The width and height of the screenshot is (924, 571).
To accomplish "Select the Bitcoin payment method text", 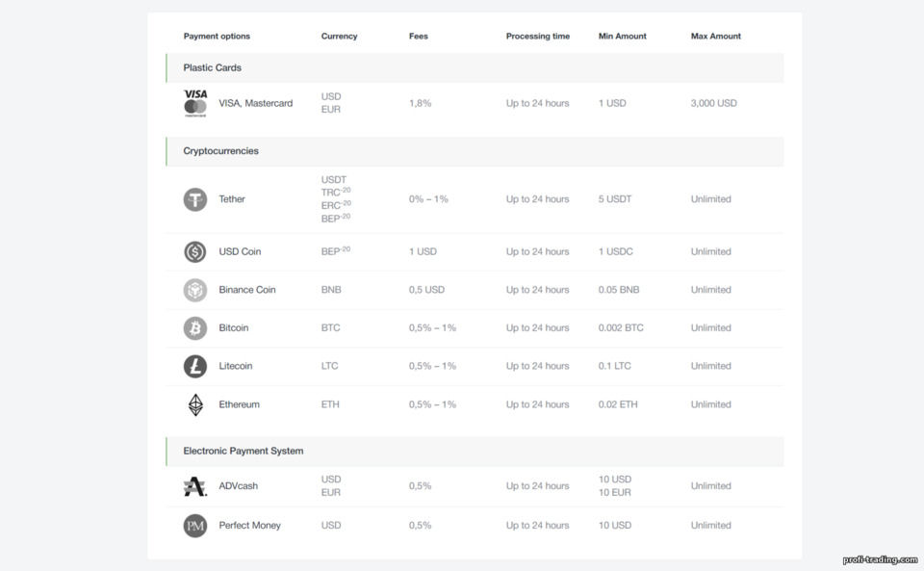I will [x=234, y=327].
